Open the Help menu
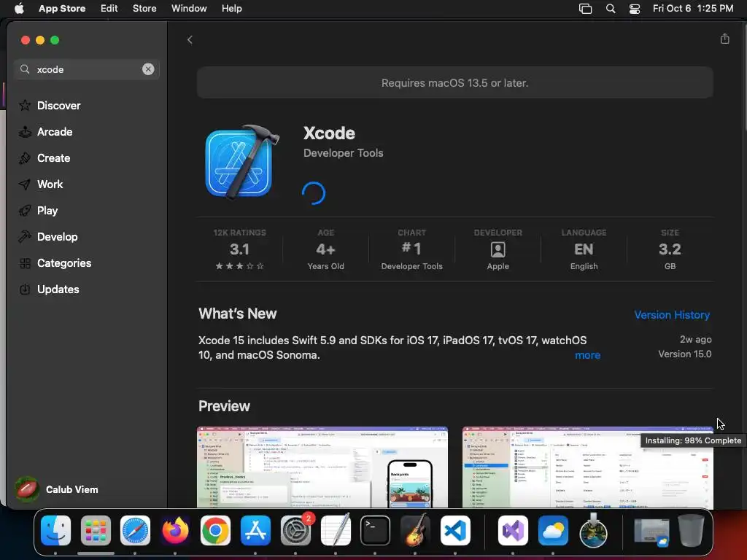Viewport: 747px width, 560px height. [x=231, y=9]
